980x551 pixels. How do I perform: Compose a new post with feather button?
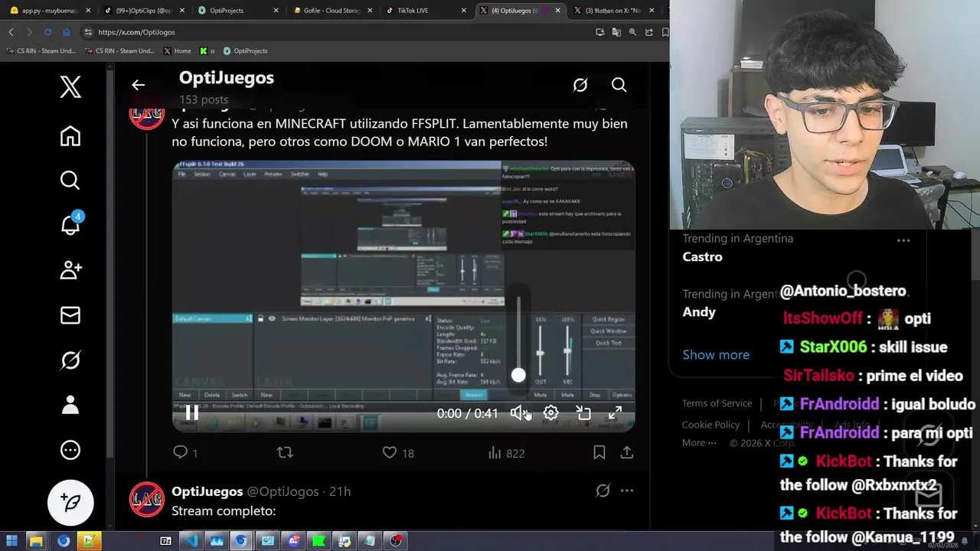pos(70,502)
